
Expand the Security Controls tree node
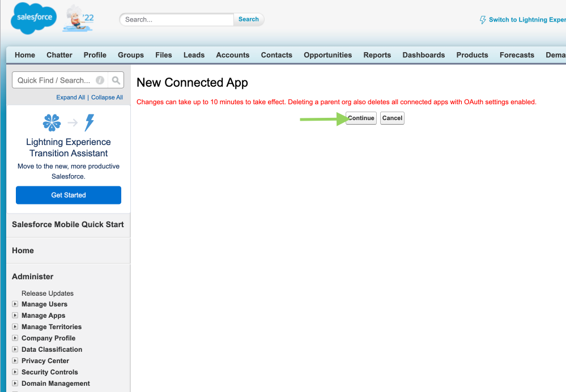tap(15, 372)
